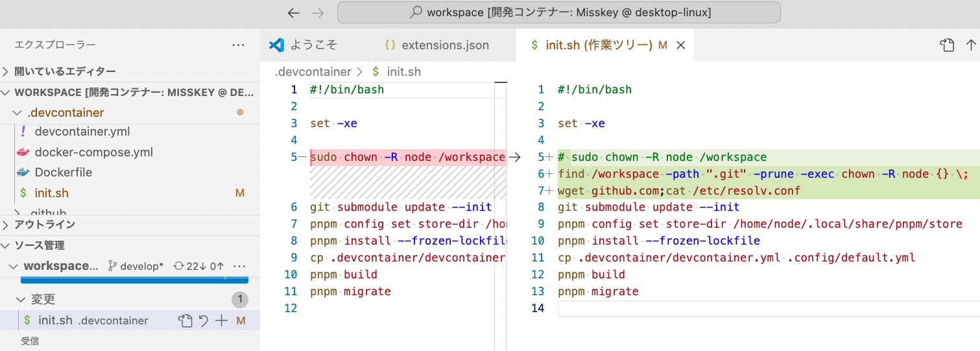980x351 pixels.
Task: Click git submodule update line in right pane
Action: 649,208
